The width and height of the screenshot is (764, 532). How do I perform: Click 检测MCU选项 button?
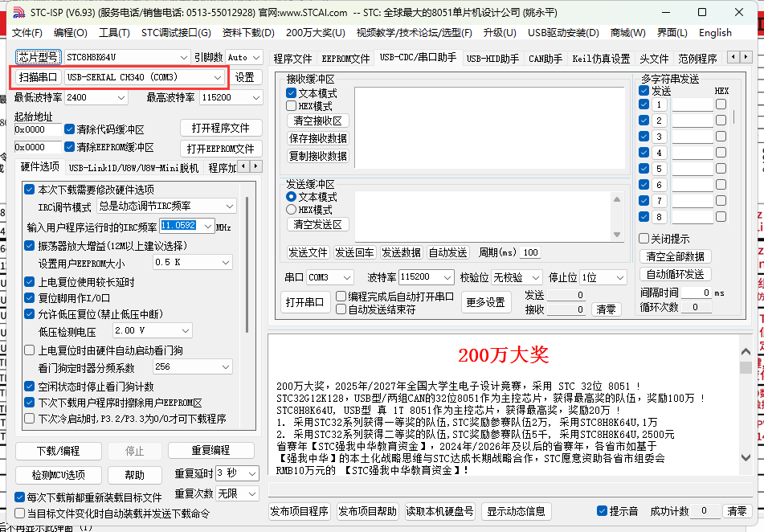[x=59, y=474]
